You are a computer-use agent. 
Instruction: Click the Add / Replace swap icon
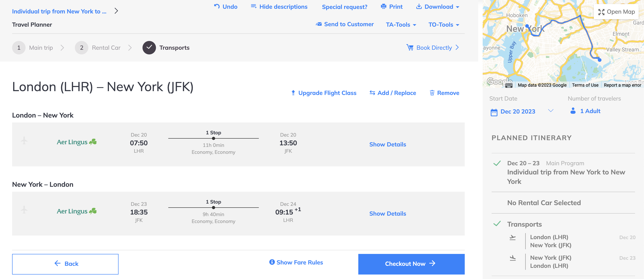pyautogui.click(x=372, y=93)
